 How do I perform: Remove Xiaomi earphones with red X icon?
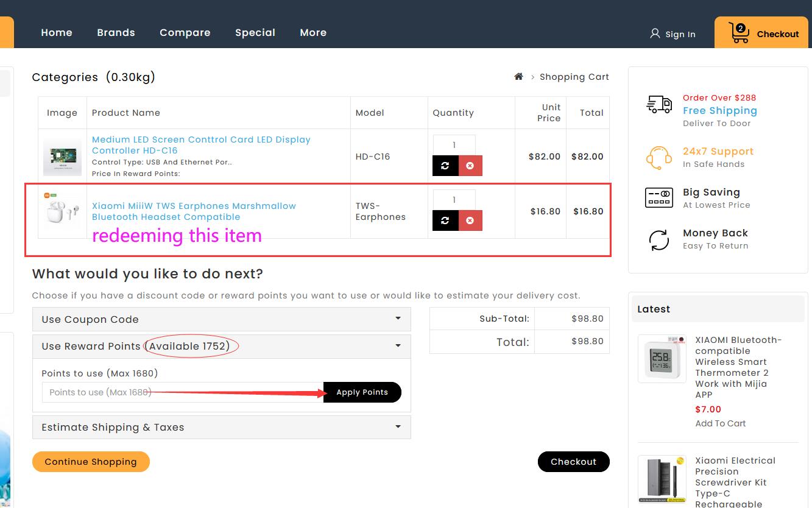(x=470, y=220)
